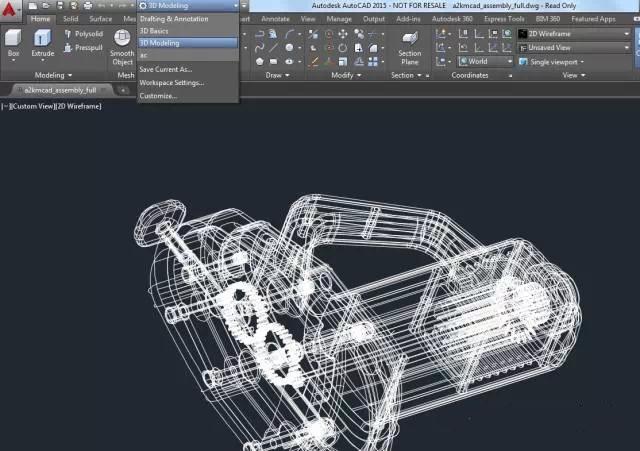Switch to the Manage ribbon tab
The width and height of the screenshot is (640, 451).
pyautogui.click(x=340, y=18)
